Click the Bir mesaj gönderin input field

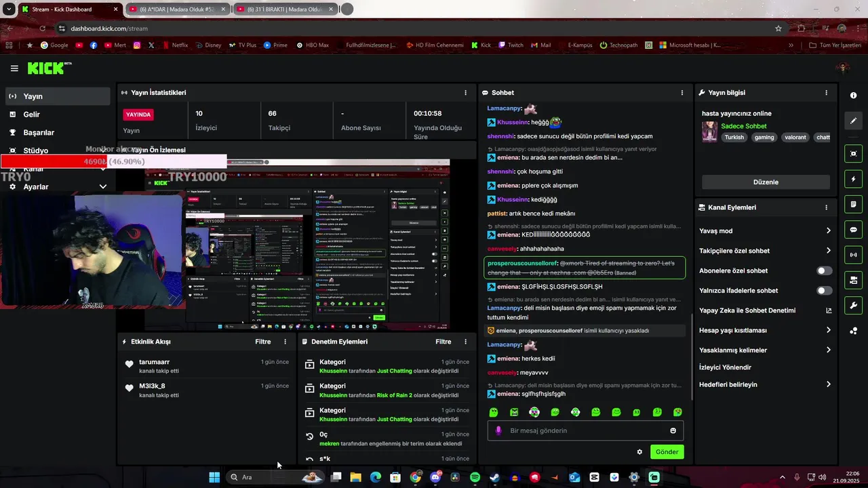[x=585, y=430]
